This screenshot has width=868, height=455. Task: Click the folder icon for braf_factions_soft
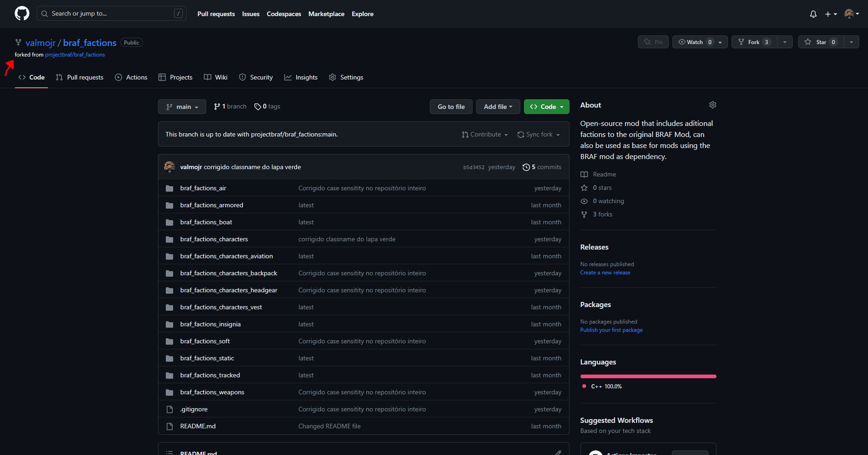click(x=169, y=341)
